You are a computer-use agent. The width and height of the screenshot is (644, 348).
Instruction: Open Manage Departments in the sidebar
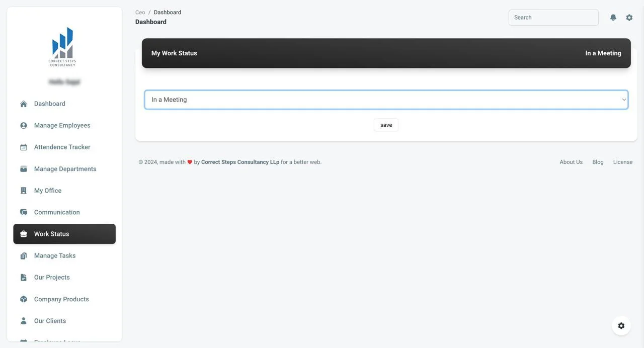pos(65,169)
